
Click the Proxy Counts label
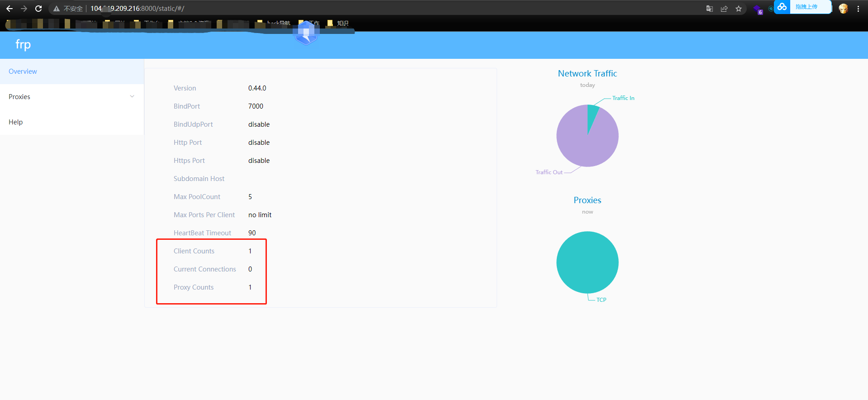tap(194, 287)
